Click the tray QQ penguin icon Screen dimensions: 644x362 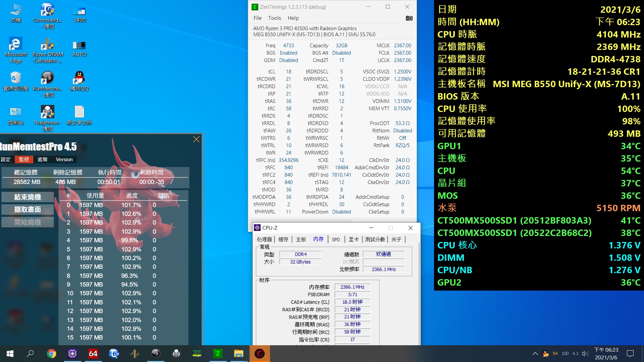coord(545,354)
